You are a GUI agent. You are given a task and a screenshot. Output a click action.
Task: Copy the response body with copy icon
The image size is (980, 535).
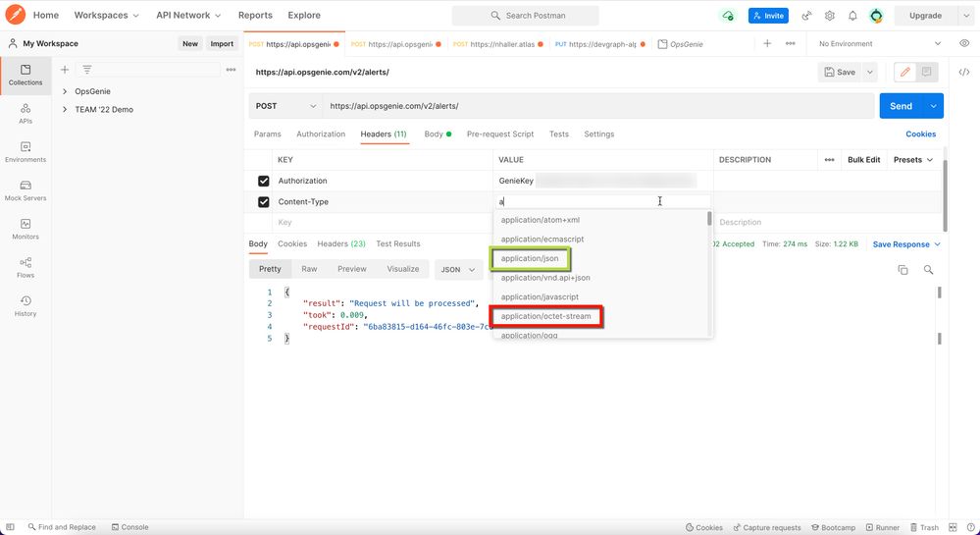(903, 270)
